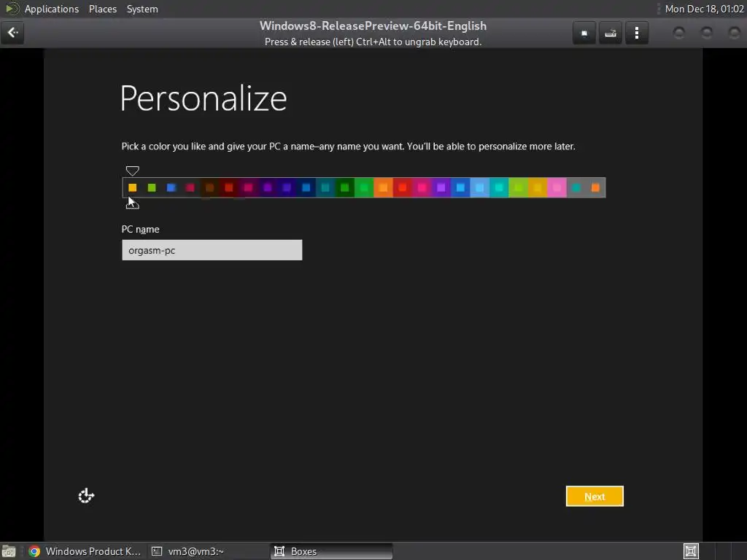This screenshot has height=560, width=747.
Task: Click the workspace switcher icon in bottom panel
Action: click(691, 551)
